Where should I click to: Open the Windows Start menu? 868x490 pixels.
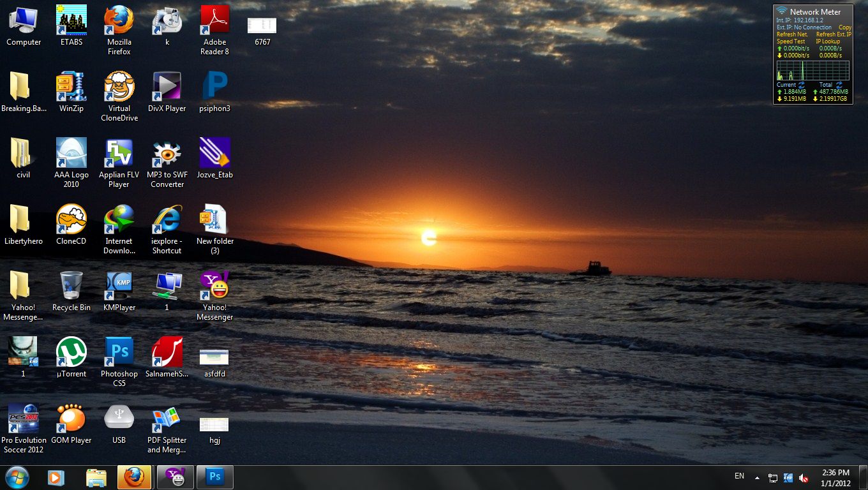click(17, 477)
